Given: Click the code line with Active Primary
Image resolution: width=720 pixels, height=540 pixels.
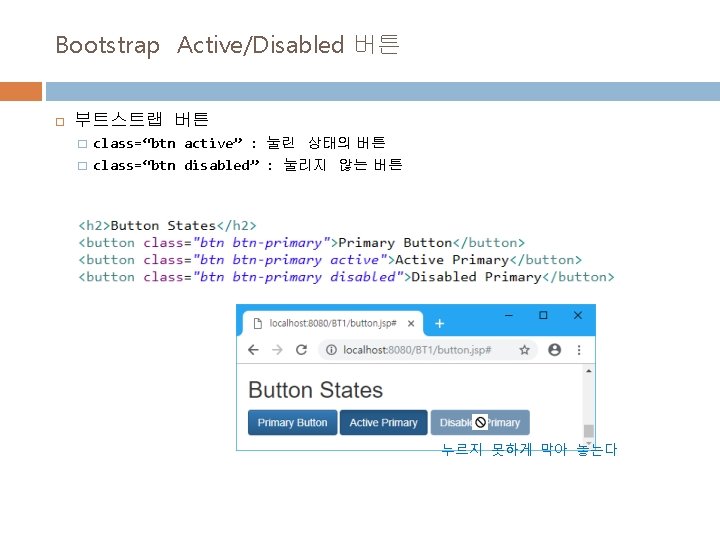Looking at the screenshot, I should pos(330,260).
